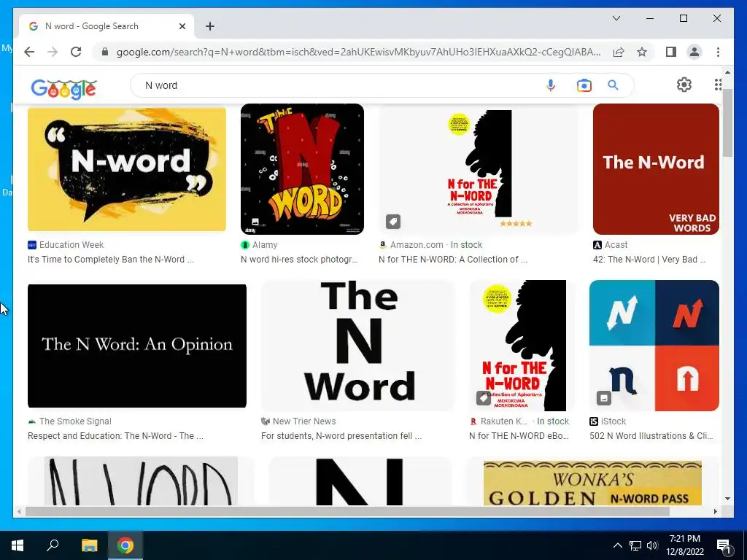Click the Amazon.com In stock source
This screenshot has height=560, width=747.
pos(430,245)
